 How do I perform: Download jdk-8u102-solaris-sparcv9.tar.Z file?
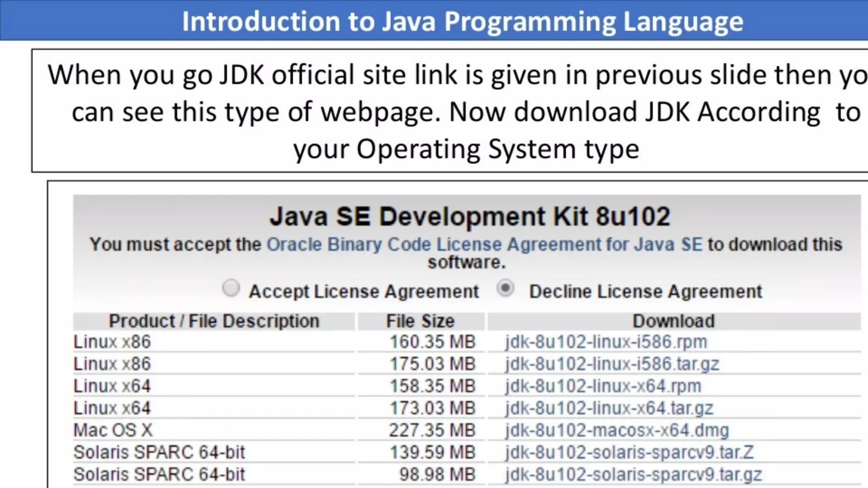pyautogui.click(x=629, y=452)
